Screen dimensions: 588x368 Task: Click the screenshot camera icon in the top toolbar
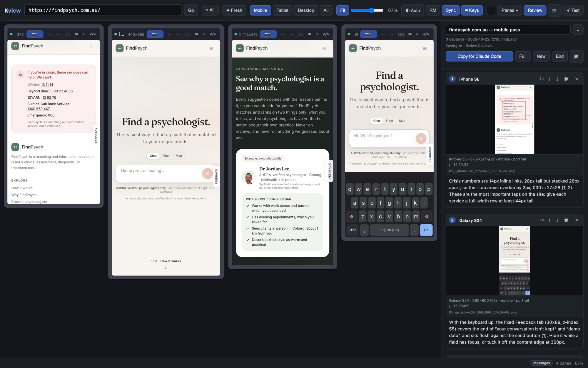coord(554,11)
